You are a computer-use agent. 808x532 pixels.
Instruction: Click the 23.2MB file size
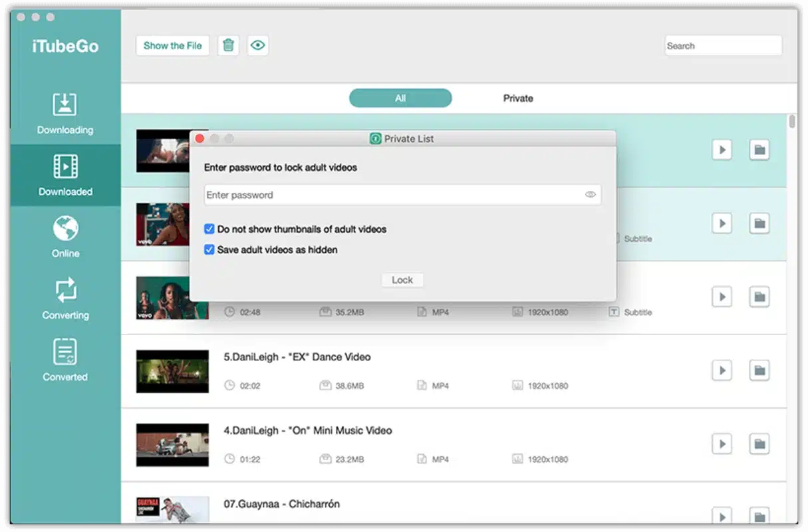click(350, 459)
